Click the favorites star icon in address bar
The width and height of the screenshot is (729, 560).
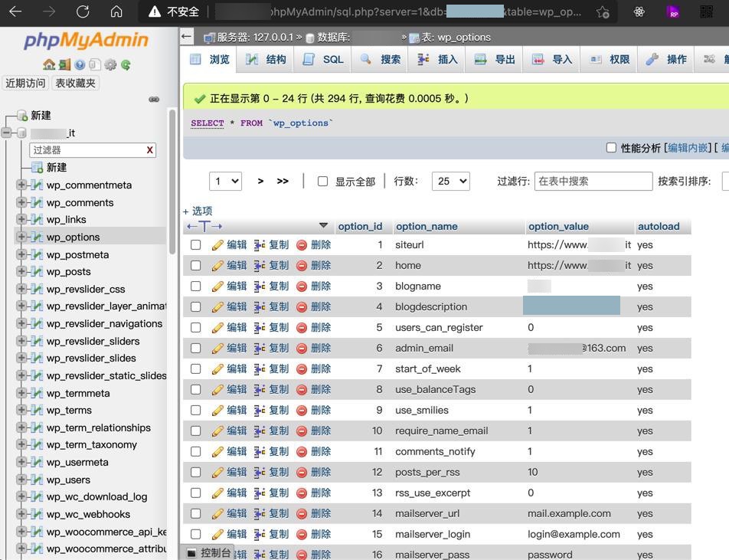pyautogui.click(x=603, y=12)
